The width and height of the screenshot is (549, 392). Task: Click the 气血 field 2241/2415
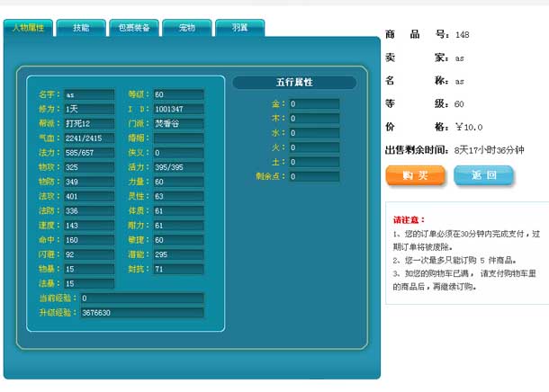point(88,138)
